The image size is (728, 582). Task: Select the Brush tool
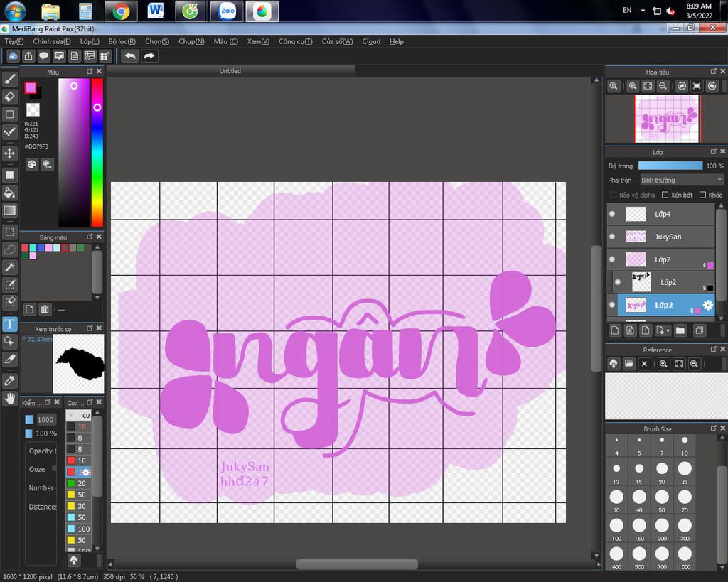(x=10, y=79)
